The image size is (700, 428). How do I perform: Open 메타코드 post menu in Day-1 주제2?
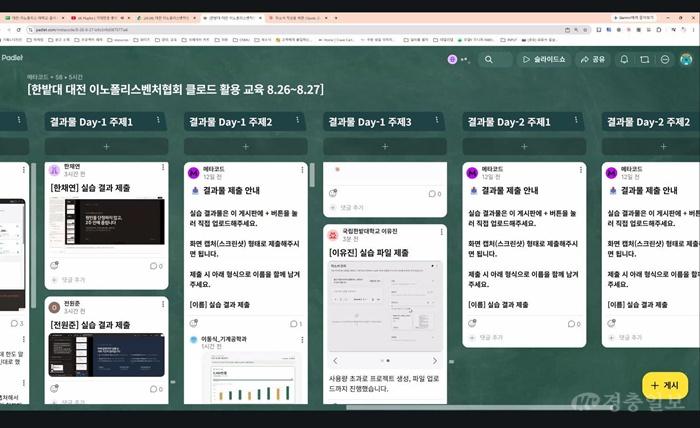coord(302,170)
